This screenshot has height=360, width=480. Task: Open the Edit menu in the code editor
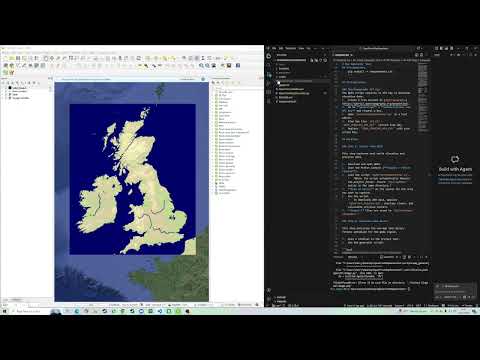pos(281,48)
